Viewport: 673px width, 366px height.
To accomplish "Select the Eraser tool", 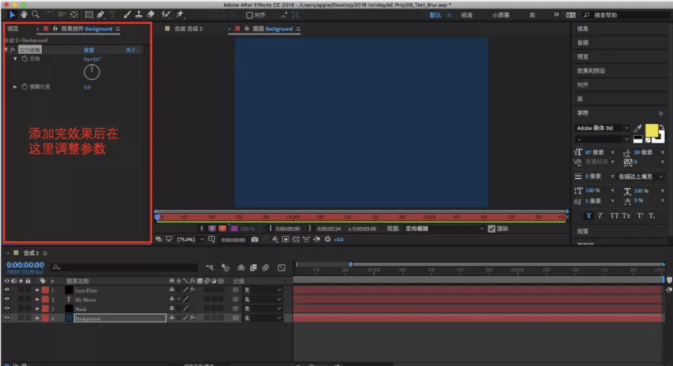I will point(151,15).
